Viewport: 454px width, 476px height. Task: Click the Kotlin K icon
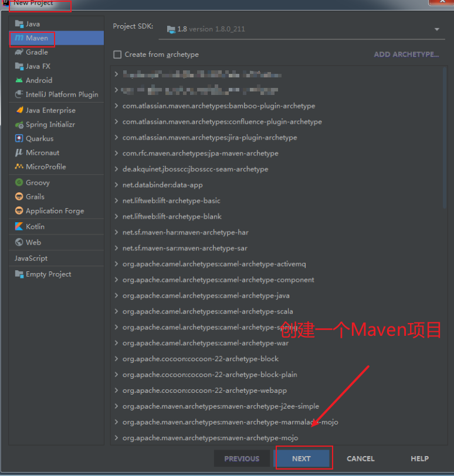point(19,226)
